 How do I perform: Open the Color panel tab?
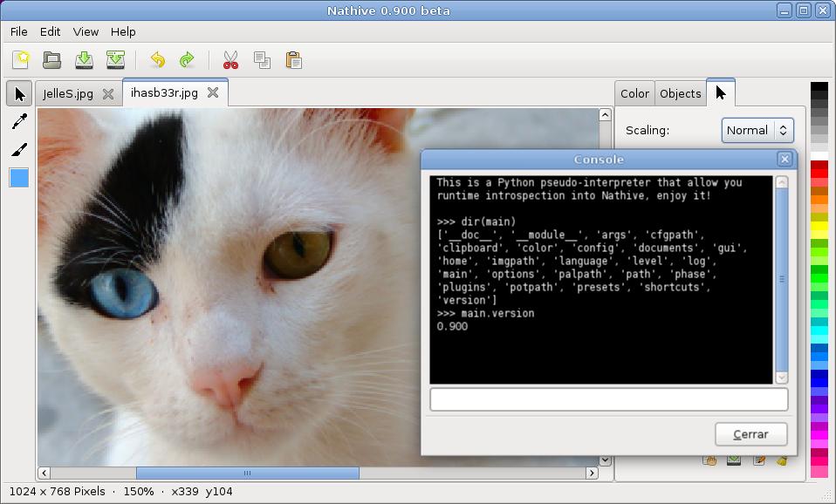tap(634, 94)
